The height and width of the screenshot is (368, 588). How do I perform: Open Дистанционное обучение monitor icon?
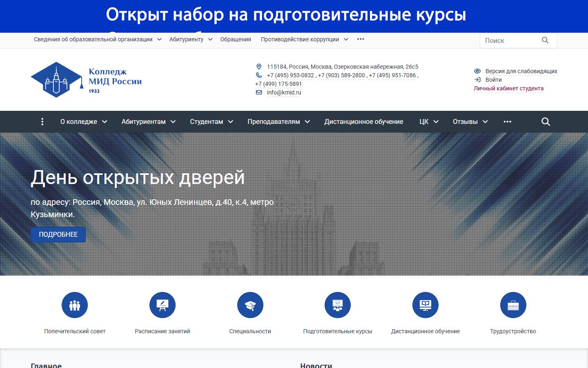point(425,305)
